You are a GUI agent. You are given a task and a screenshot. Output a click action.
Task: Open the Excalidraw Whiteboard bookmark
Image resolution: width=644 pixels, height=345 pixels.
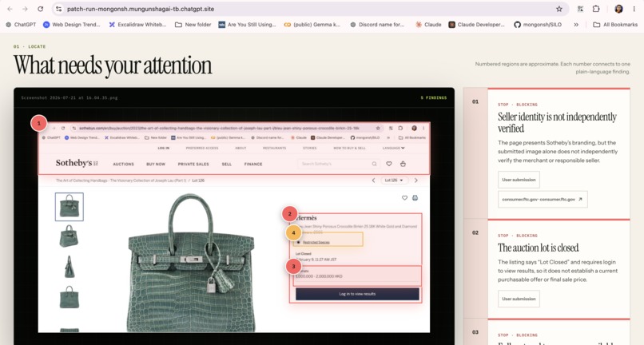[137, 25]
